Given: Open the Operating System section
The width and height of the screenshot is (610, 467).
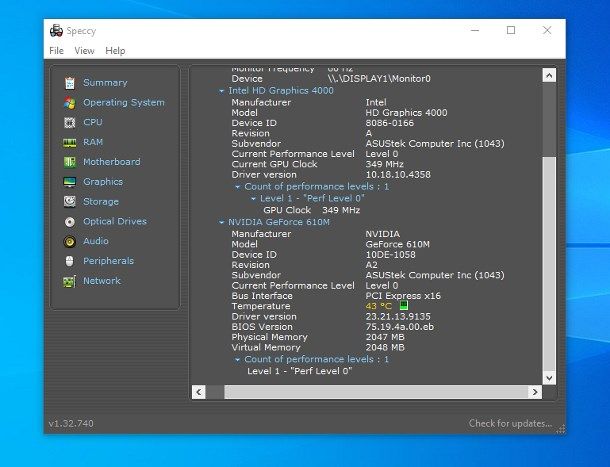Looking at the screenshot, I should [124, 102].
